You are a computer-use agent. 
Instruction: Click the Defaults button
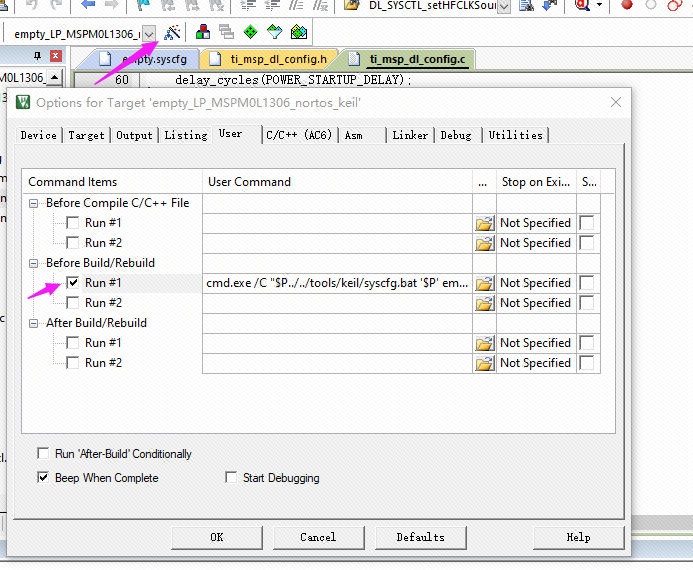pos(420,537)
